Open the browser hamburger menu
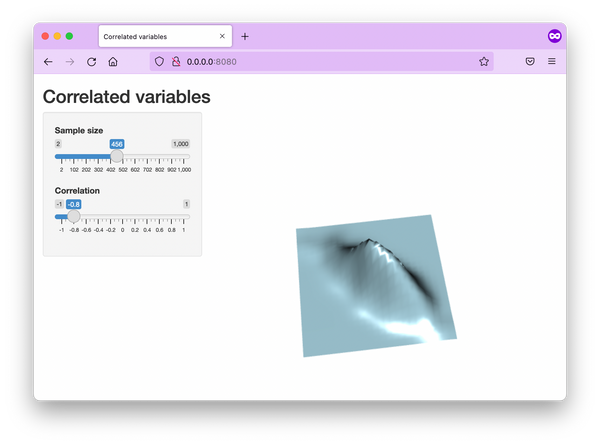The width and height of the screenshot is (600, 445). click(551, 61)
